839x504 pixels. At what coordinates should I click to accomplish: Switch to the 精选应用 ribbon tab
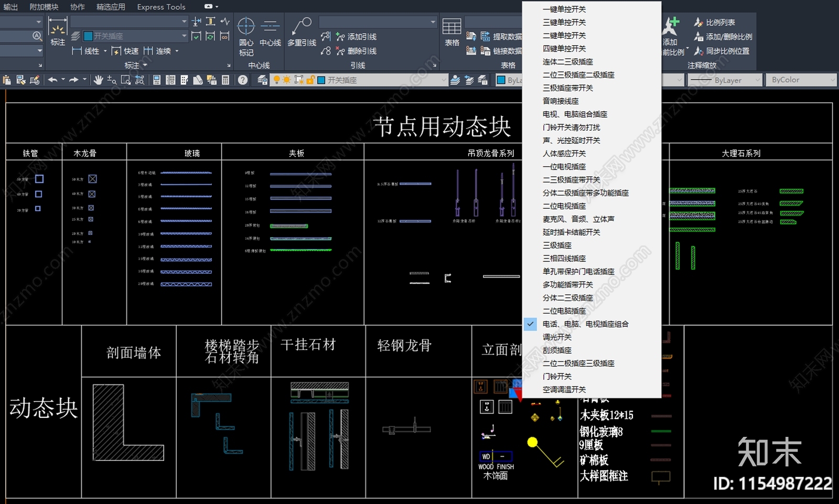111,7
